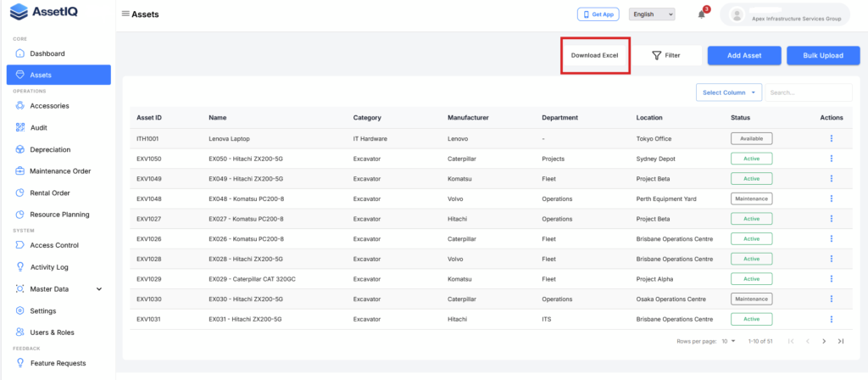Click the Rental Order pie icon
This screenshot has width=868, height=380.
(20, 193)
